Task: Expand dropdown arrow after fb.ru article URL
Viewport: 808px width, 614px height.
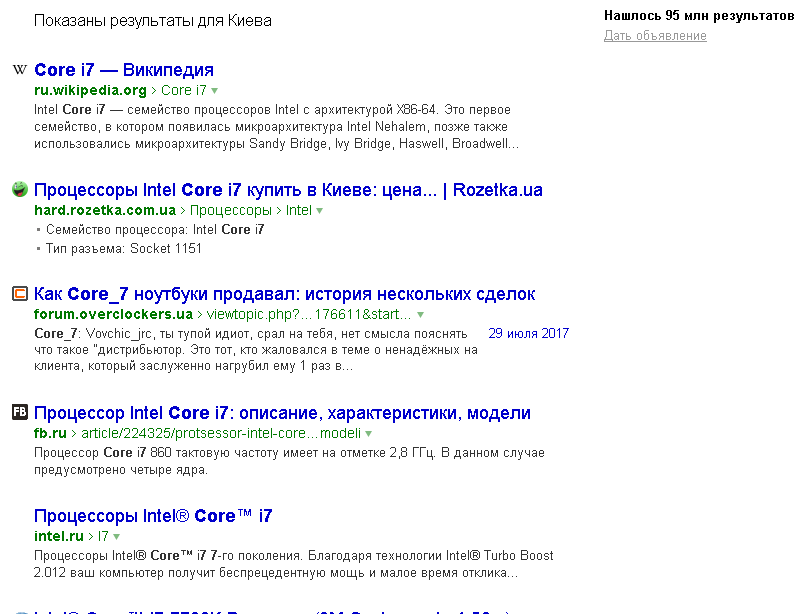Action: pyautogui.click(x=368, y=434)
